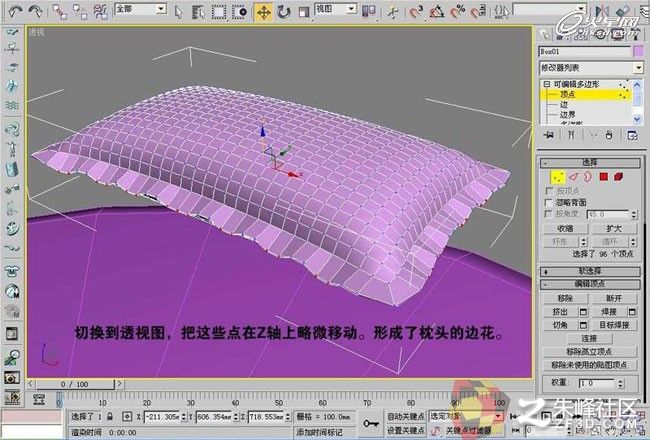Screen dimensions: 650x440
Task: Toggle the Window/Crossing selection icon
Action: (x=239, y=12)
